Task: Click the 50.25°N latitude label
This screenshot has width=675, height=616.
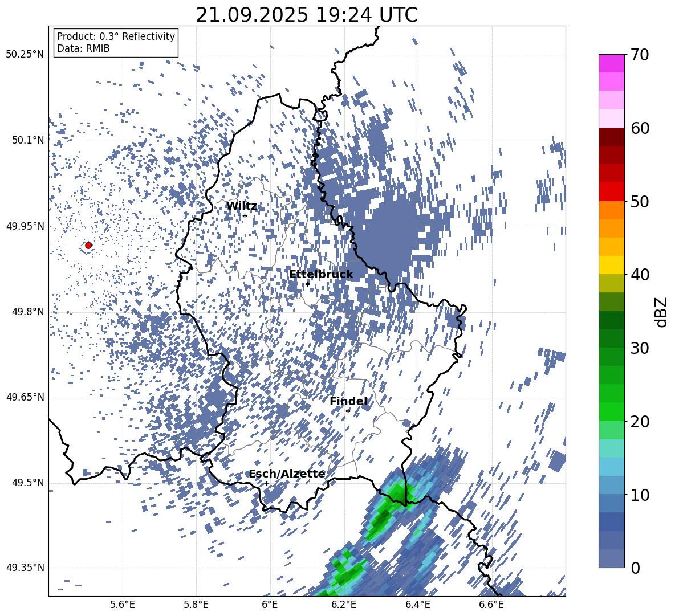Action: click(x=25, y=55)
